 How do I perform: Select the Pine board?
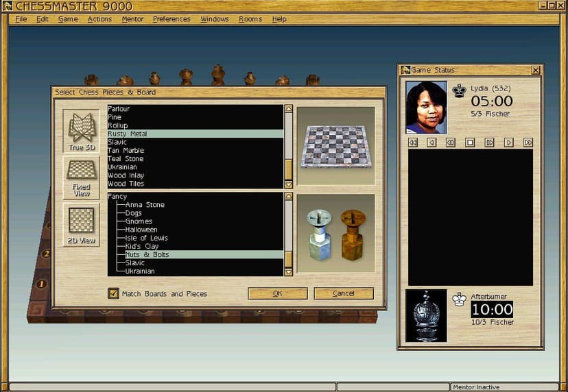(x=196, y=117)
